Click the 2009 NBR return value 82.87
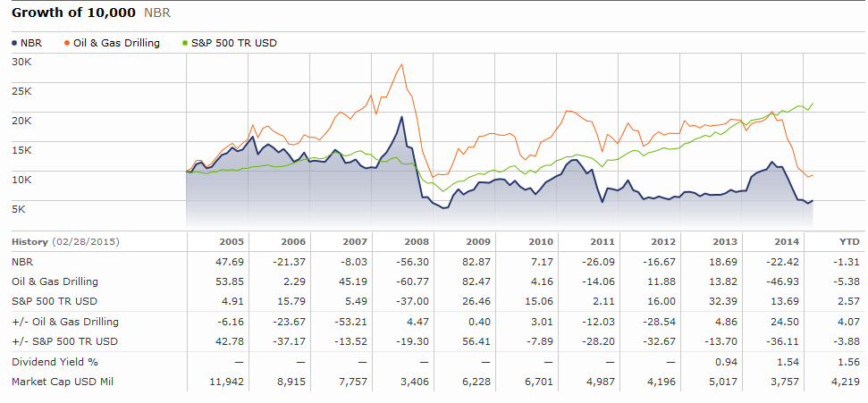This screenshot has width=868, height=403. click(479, 261)
